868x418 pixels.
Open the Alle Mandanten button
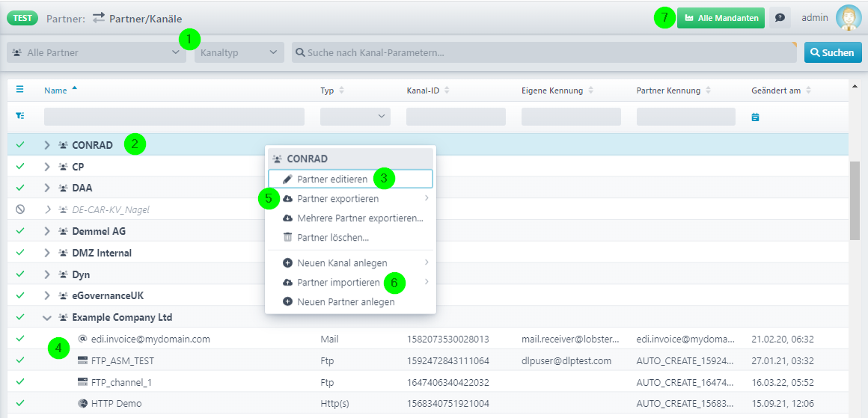(x=721, y=18)
